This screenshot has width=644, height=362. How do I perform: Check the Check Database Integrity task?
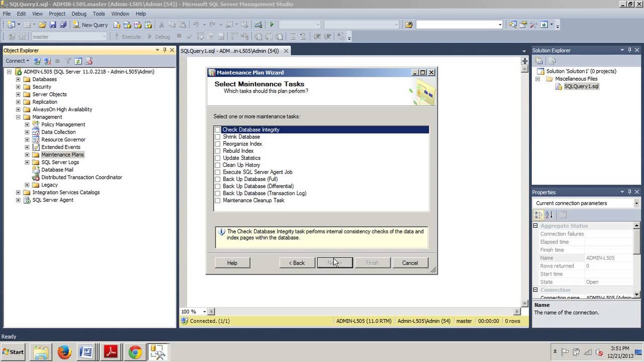pyautogui.click(x=218, y=130)
